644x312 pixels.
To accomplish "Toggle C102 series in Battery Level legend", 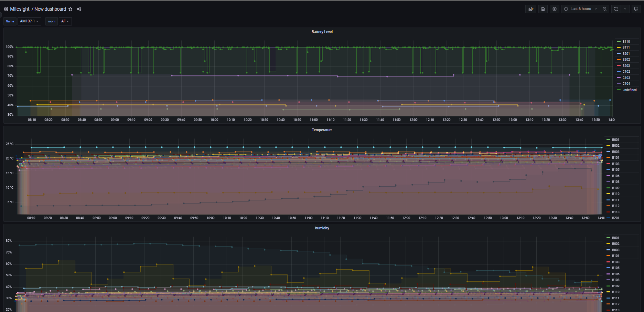I will [x=626, y=72].
